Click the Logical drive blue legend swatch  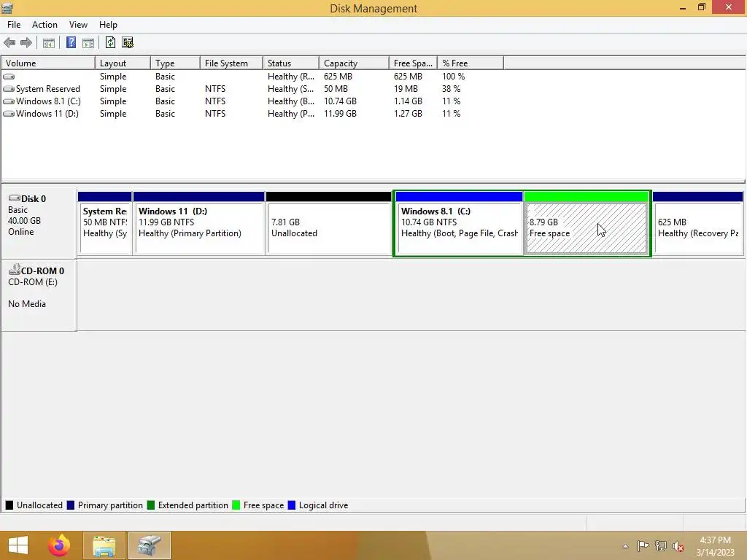click(292, 505)
